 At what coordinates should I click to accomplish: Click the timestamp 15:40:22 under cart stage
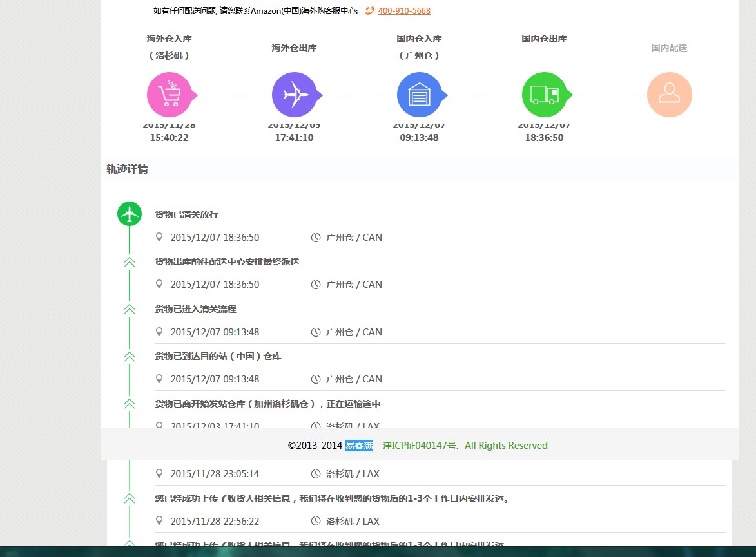pyautogui.click(x=170, y=138)
